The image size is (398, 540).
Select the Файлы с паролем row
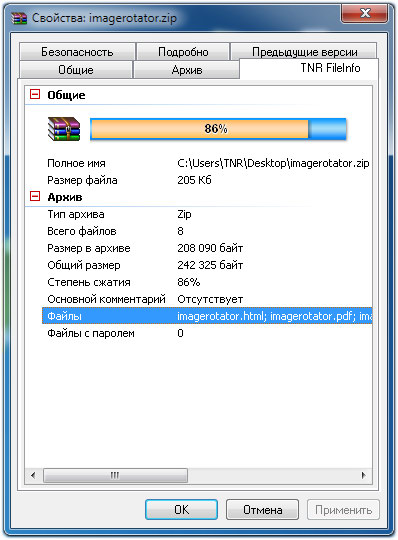click(x=207, y=333)
